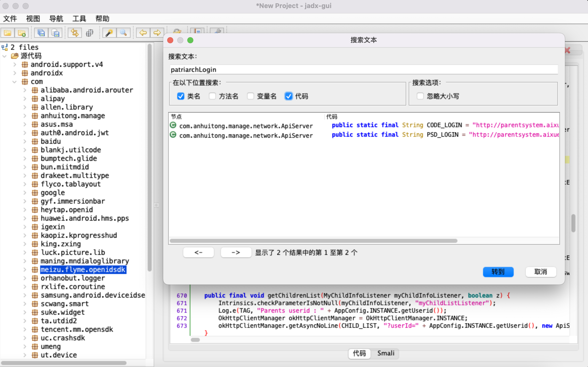Enable the 忽略大小写 option
The width and height of the screenshot is (588, 367).
(x=420, y=96)
